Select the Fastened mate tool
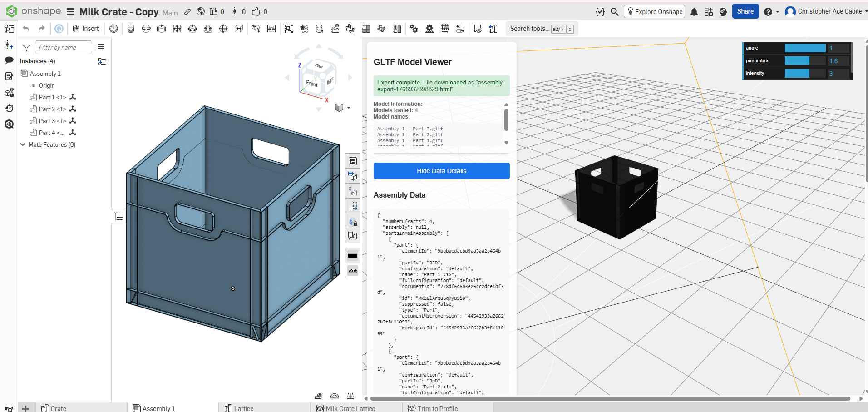Viewport: 868px width, 412px height. tap(131, 29)
